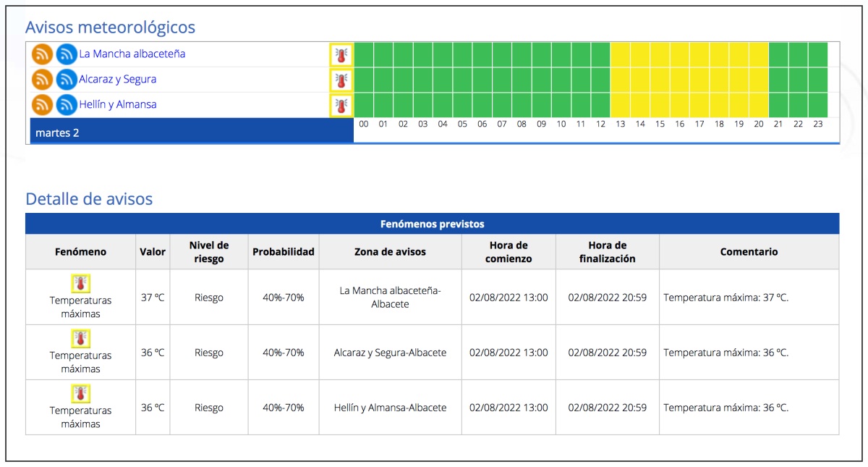Click thermometer icon in the 37 °C table row

pyautogui.click(x=80, y=283)
